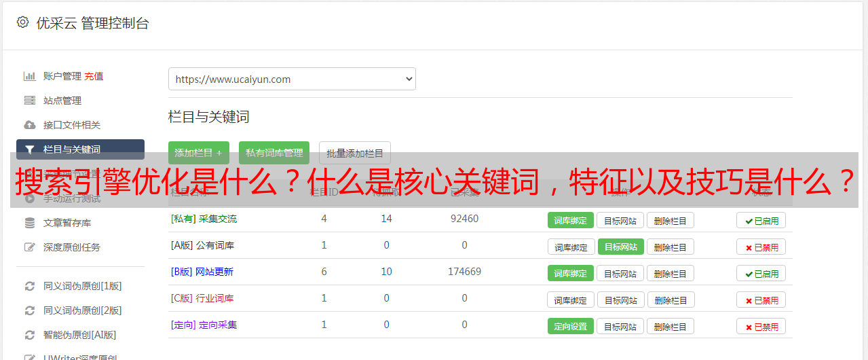Click the green 添加栏目 + button
Image resolution: width=868 pixels, height=360 pixels.
pyautogui.click(x=198, y=153)
